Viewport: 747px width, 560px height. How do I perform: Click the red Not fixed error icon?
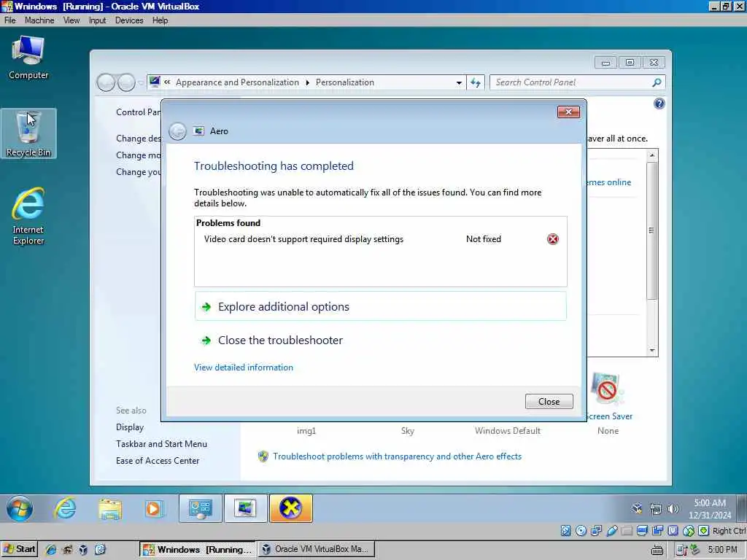[553, 239]
